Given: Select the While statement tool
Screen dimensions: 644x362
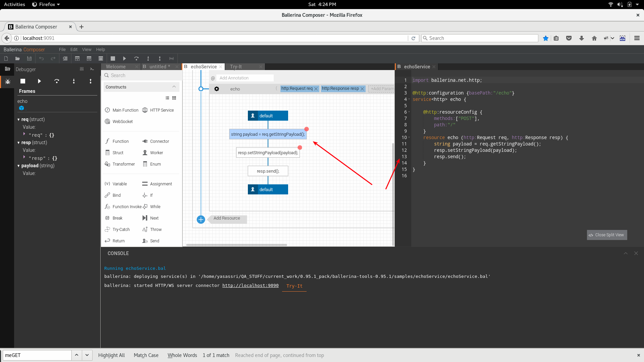Looking at the screenshot, I should point(151,207).
